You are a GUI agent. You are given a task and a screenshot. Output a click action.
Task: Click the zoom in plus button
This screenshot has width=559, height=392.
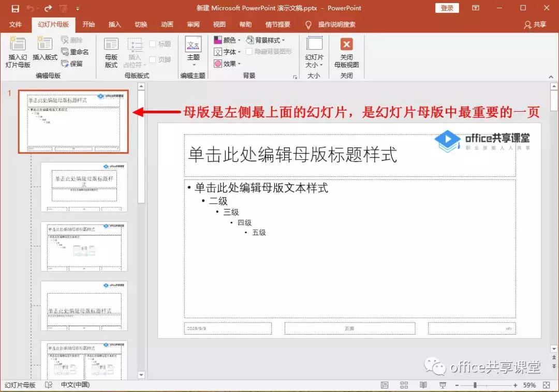coord(515,385)
